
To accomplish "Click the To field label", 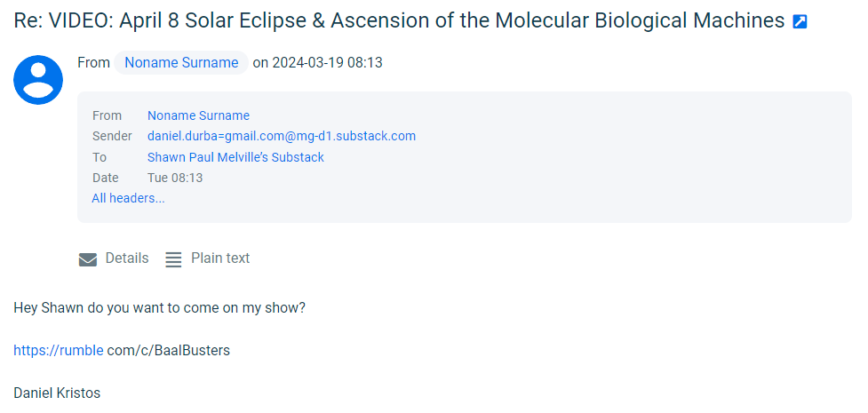I will coord(99,157).
